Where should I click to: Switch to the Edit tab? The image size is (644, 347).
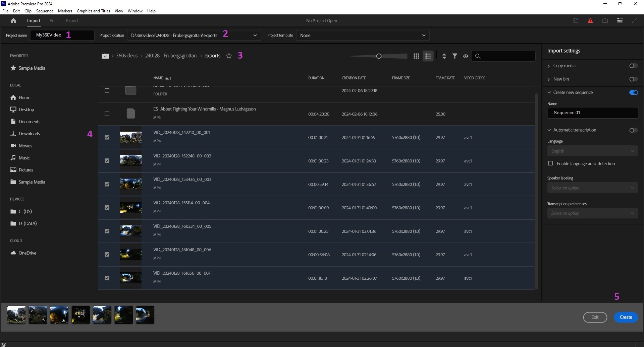[x=53, y=21]
